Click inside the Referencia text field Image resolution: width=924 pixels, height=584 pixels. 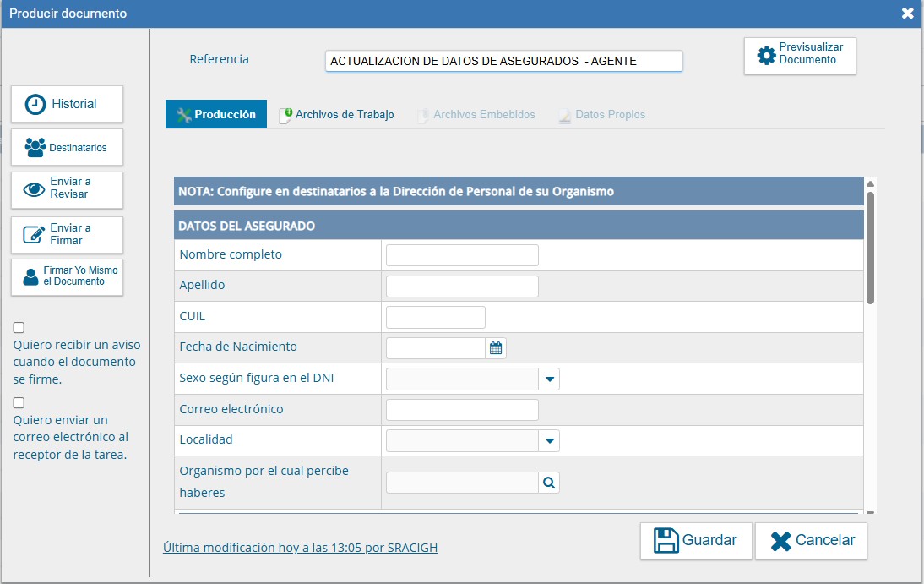(x=503, y=60)
